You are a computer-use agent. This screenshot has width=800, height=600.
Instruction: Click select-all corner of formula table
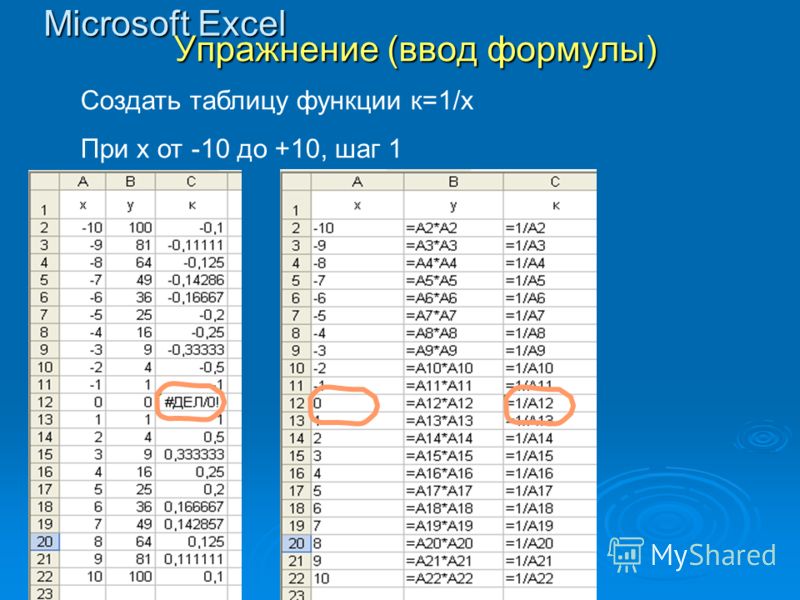click(x=296, y=182)
